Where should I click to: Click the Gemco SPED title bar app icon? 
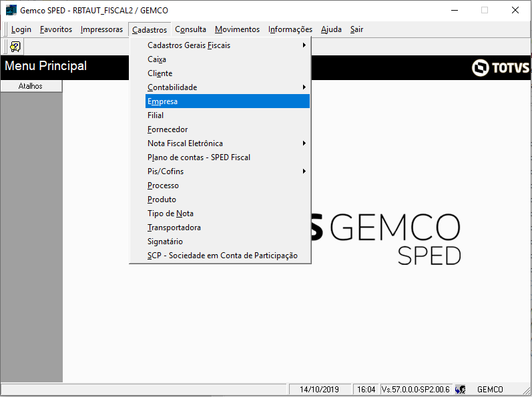[11, 10]
